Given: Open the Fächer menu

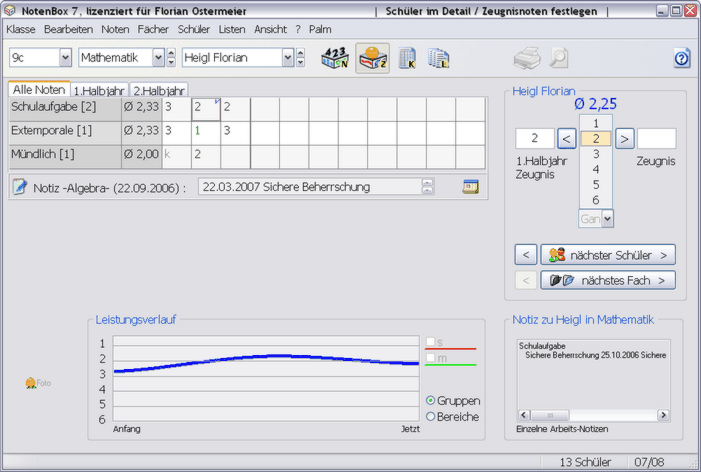Looking at the screenshot, I should (x=153, y=30).
